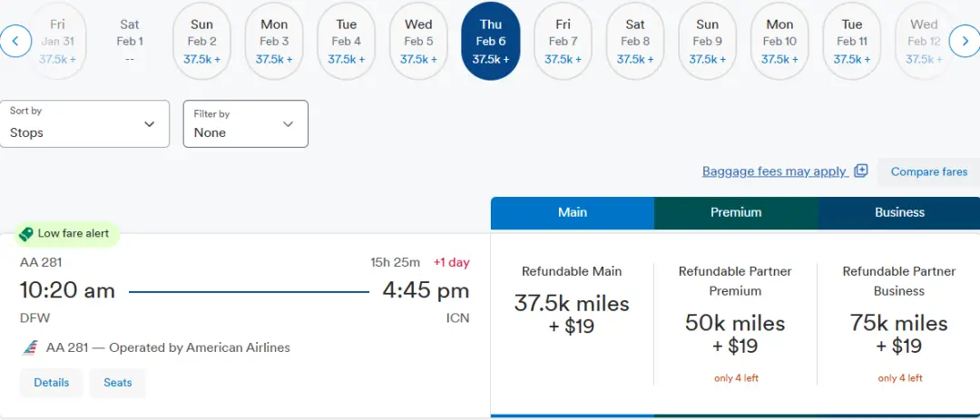Click the Low fare alert tag
980x420 pixels.
point(64,234)
